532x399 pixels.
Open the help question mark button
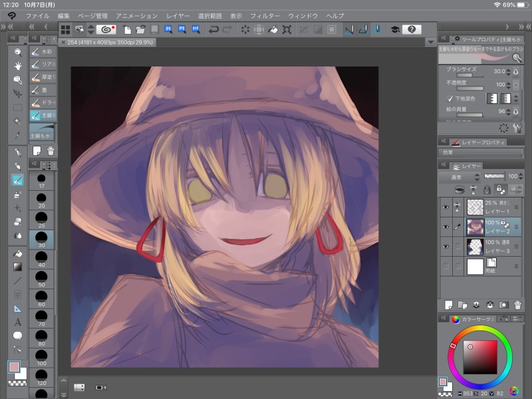(412, 29)
